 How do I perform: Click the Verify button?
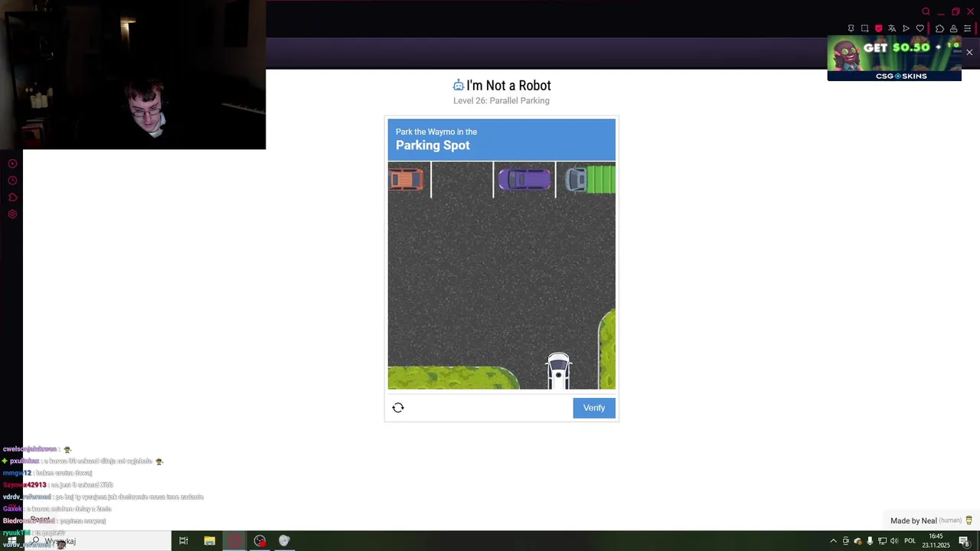[x=594, y=408]
